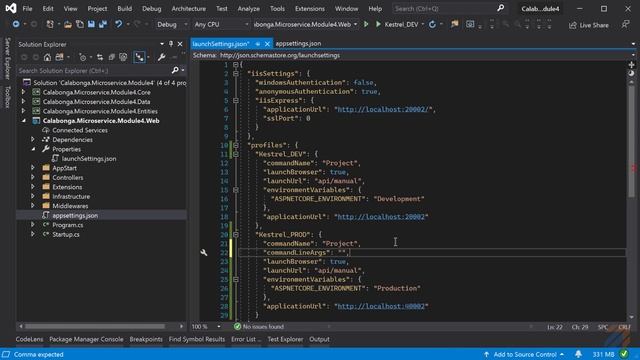The image size is (640, 360).
Task: Toggle the Preview Selected Items button
Action: pyautogui.click(x=140, y=57)
